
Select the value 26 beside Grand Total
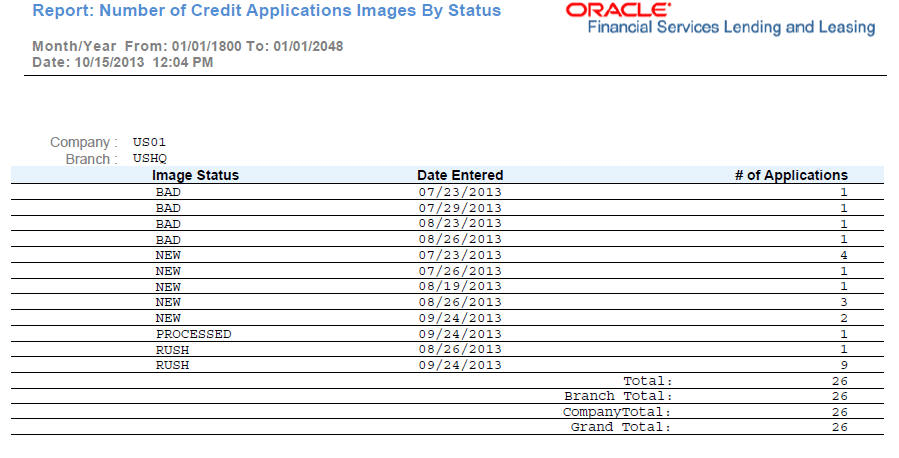(x=840, y=427)
